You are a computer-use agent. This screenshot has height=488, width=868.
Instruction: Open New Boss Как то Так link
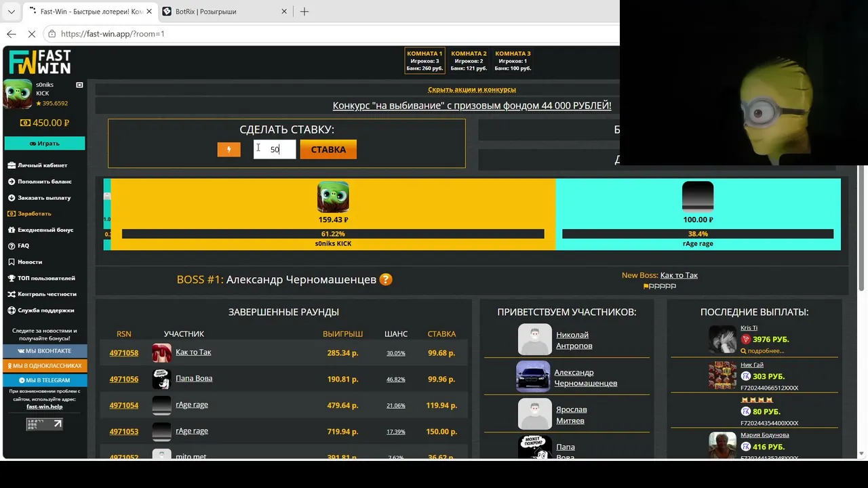pyautogui.click(x=679, y=275)
